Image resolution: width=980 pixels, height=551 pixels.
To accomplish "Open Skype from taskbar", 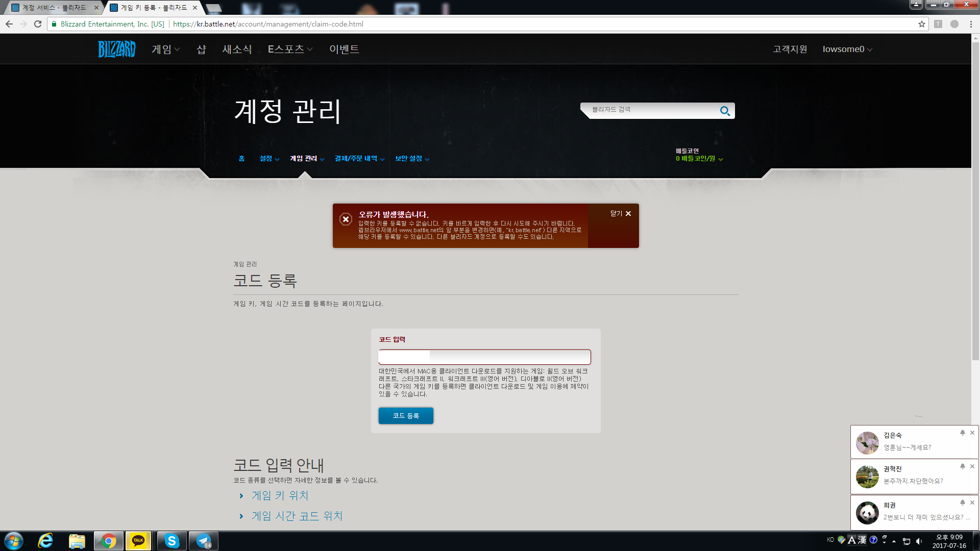I will [172, 541].
